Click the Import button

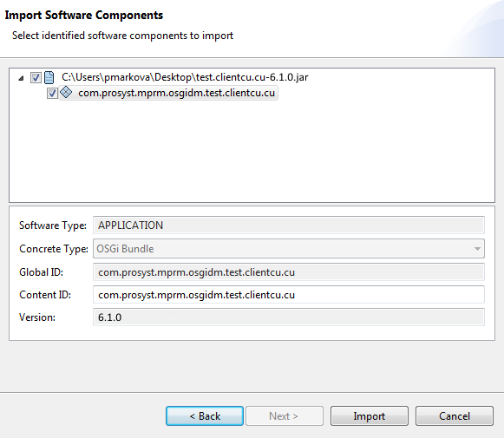coord(370,416)
